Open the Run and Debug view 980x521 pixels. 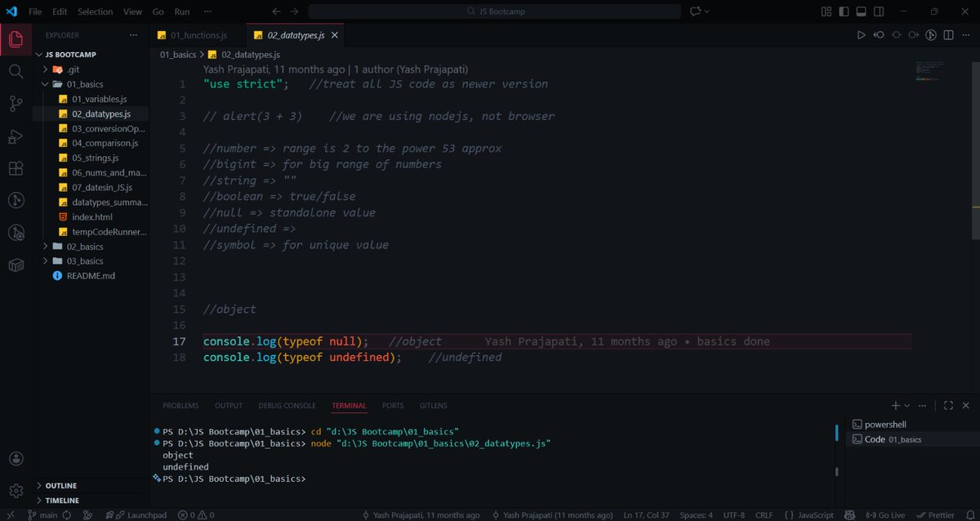[16, 136]
